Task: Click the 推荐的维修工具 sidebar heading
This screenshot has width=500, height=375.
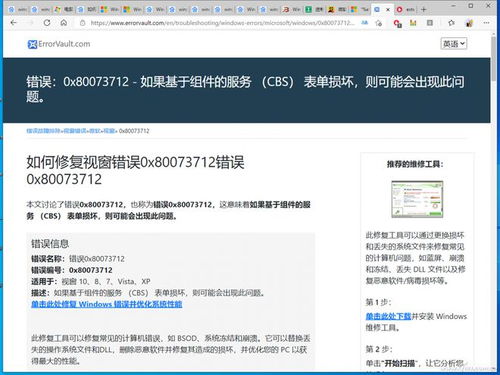Action: point(415,164)
